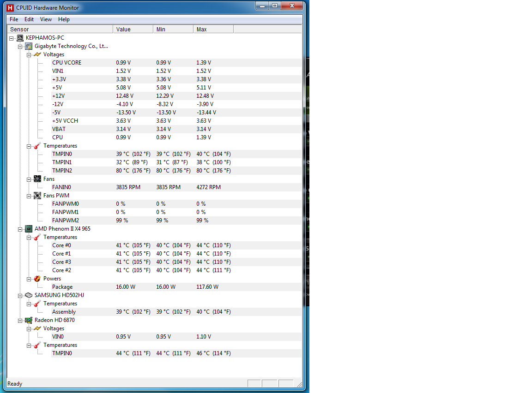Viewport: 532px width, 393px height.
Task: Open the View menu
Action: 46,19
